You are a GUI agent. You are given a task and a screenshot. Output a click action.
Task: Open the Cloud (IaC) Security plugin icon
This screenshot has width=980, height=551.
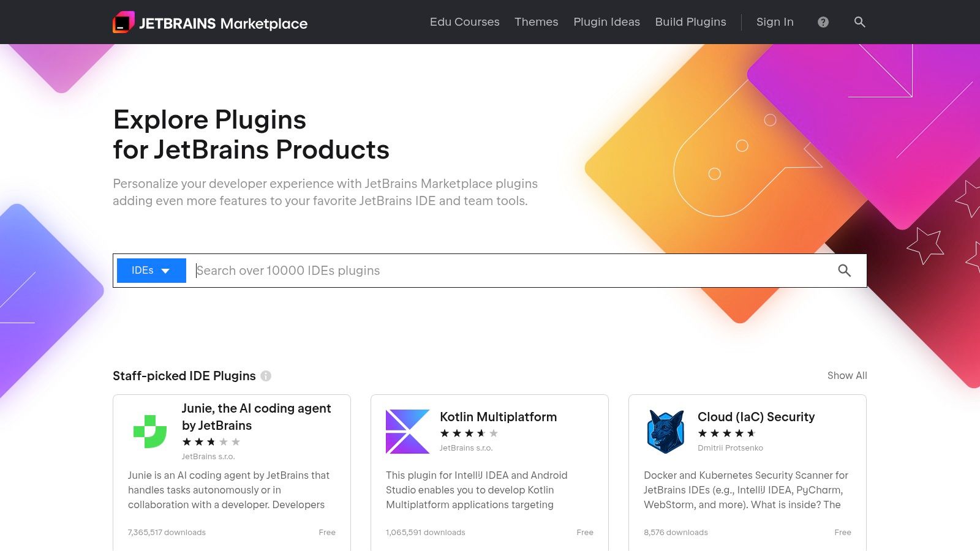[666, 431]
